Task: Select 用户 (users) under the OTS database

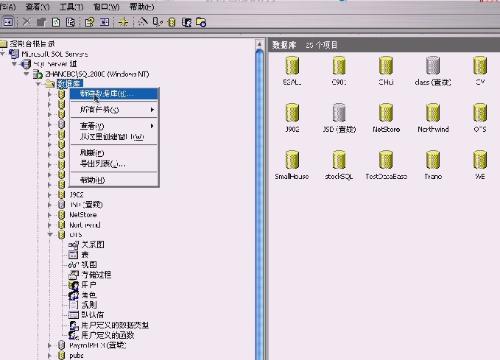Action: pos(89,285)
